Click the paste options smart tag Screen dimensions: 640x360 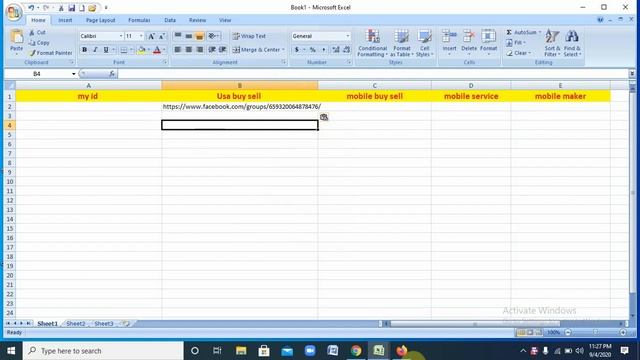324,117
